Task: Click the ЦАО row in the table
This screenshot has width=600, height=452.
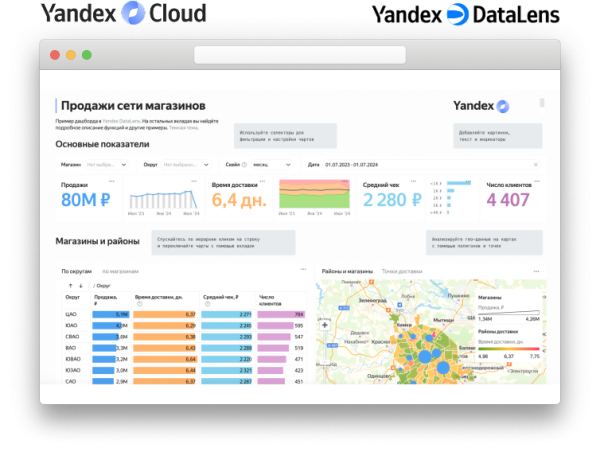Action: (184, 314)
